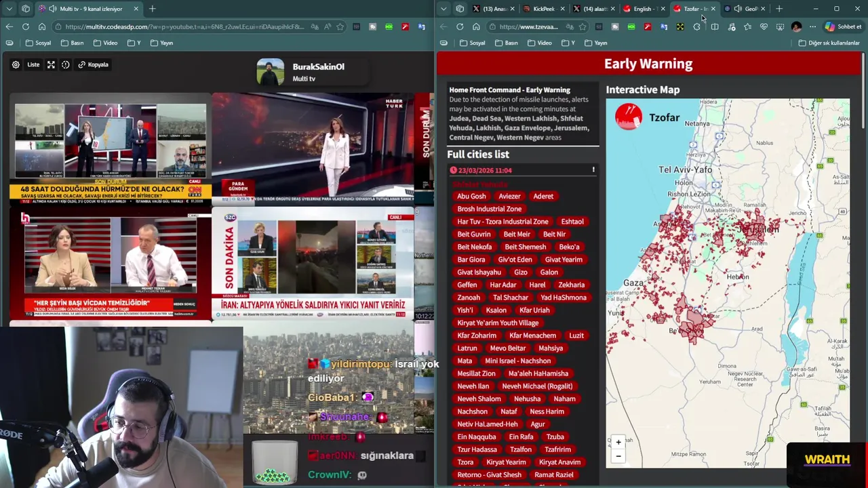Screen dimensions: 868x488
Task: Close the Tzofar tab
Action: pyautogui.click(x=713, y=9)
